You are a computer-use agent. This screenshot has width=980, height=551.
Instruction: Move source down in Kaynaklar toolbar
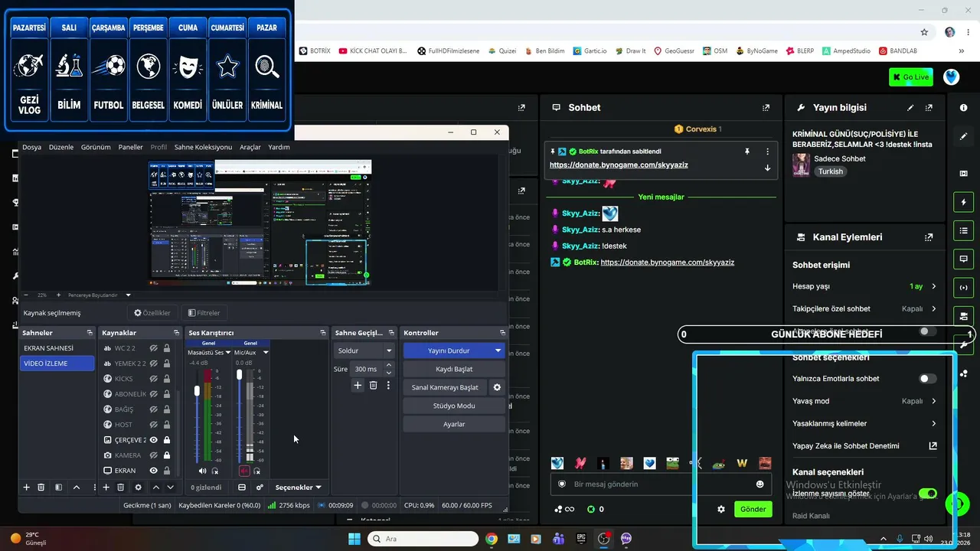point(171,487)
